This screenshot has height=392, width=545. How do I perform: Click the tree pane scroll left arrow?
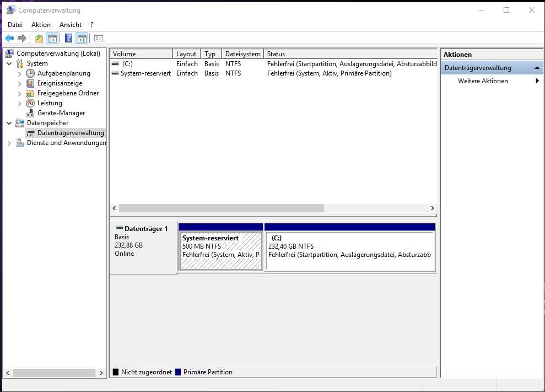click(x=8, y=373)
